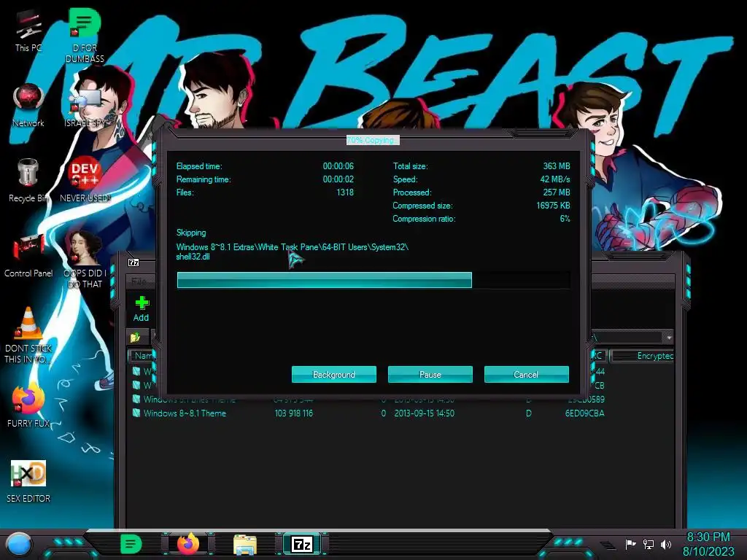
Task: Click the Speed value 42 MB/s
Action: tap(555, 179)
